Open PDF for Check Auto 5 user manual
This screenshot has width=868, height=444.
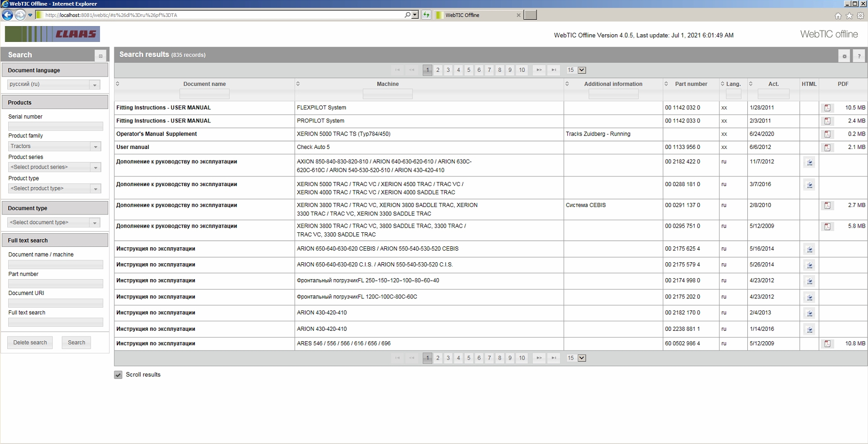[x=827, y=148]
